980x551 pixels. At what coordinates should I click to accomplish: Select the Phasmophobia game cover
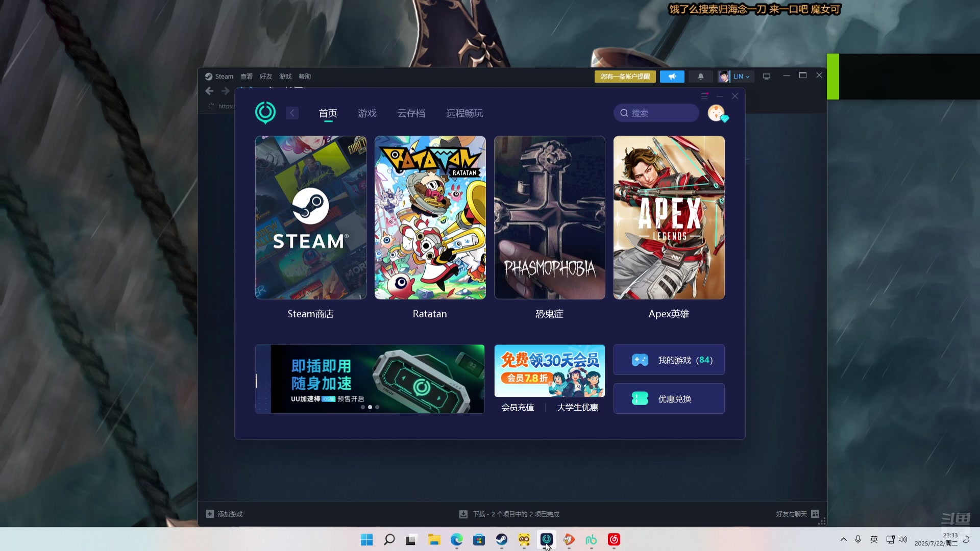point(550,217)
